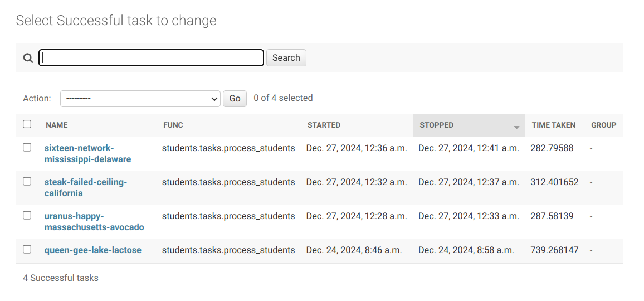
Task: Focus the search text input field
Action: coord(151,57)
